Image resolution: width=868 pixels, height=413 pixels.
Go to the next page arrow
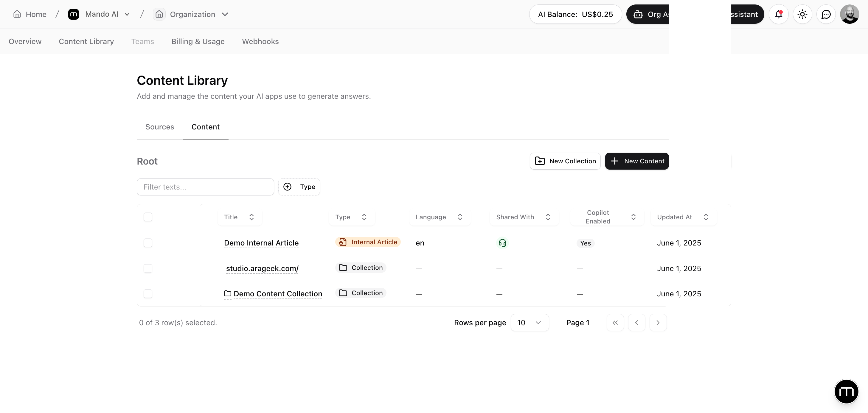[658, 323]
